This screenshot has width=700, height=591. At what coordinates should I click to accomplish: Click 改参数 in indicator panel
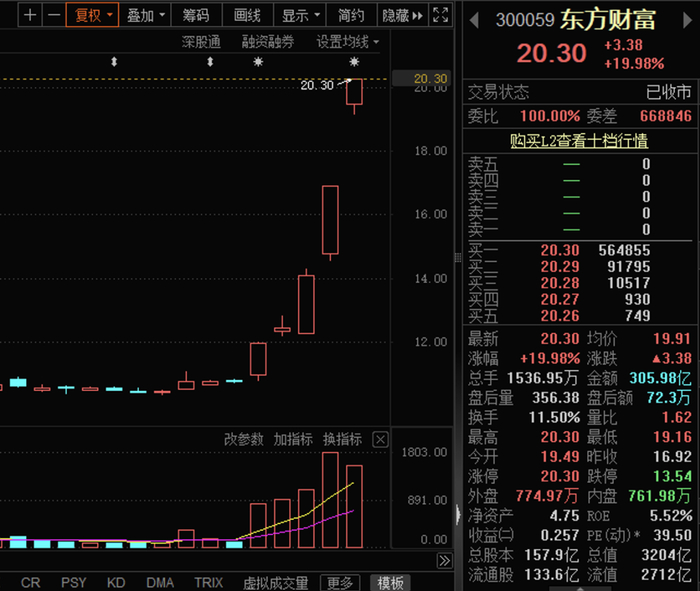pyautogui.click(x=244, y=440)
